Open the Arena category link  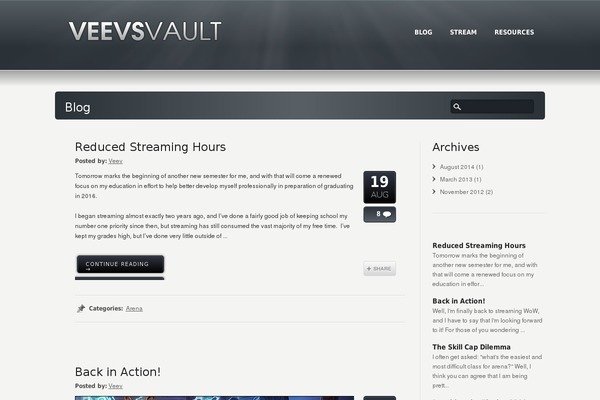point(134,309)
